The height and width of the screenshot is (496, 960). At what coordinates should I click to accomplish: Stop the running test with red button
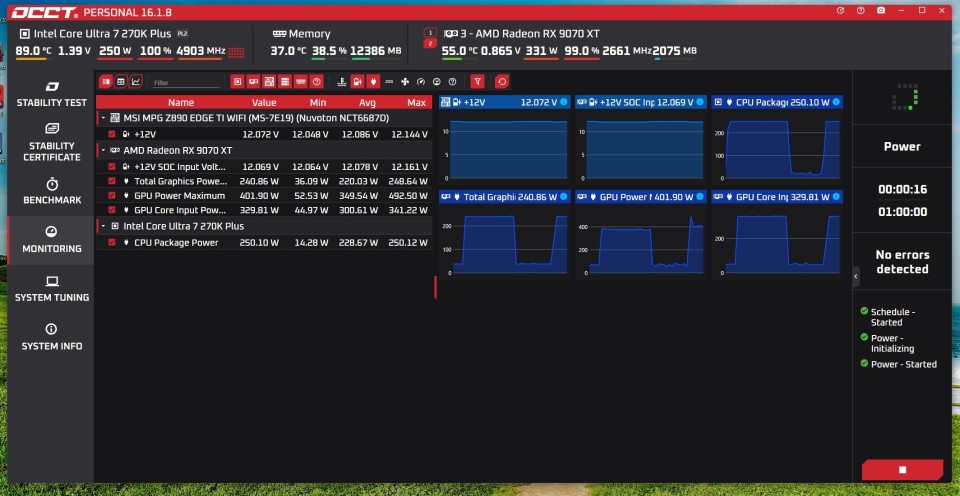tap(902, 470)
